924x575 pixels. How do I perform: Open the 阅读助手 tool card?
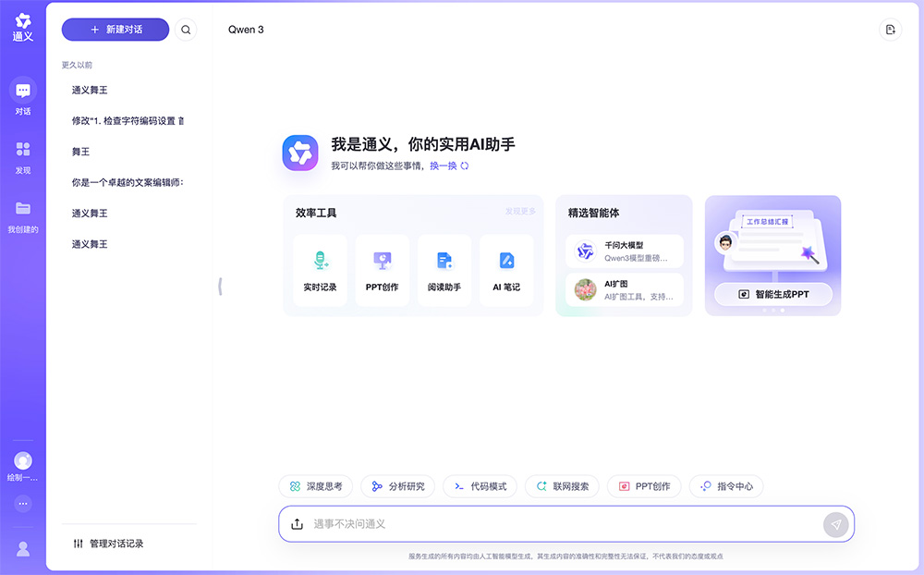444,270
